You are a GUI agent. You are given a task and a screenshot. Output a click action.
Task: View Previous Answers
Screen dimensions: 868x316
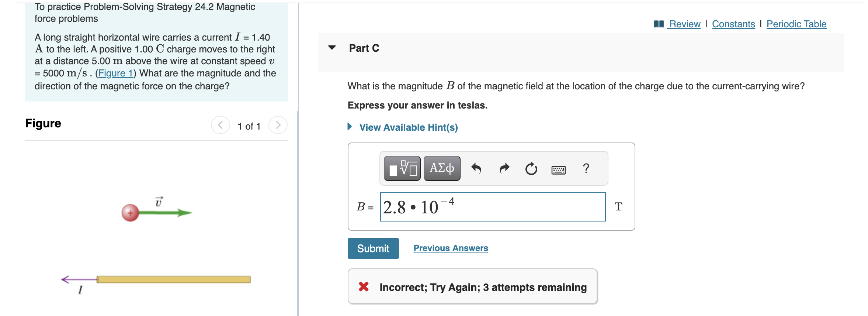tap(451, 248)
